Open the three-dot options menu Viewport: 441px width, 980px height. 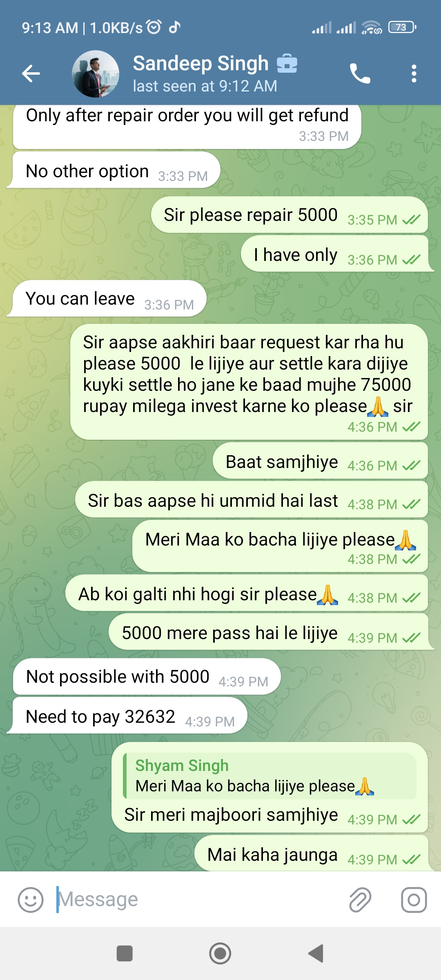[x=414, y=73]
